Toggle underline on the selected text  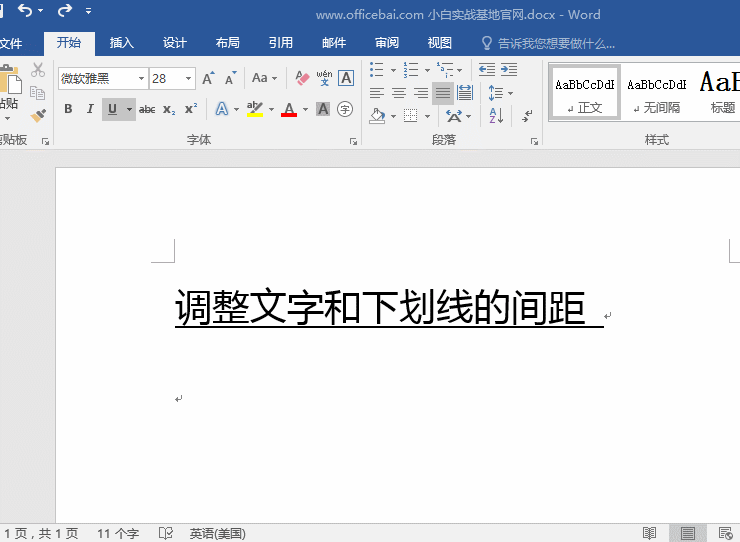click(112, 109)
